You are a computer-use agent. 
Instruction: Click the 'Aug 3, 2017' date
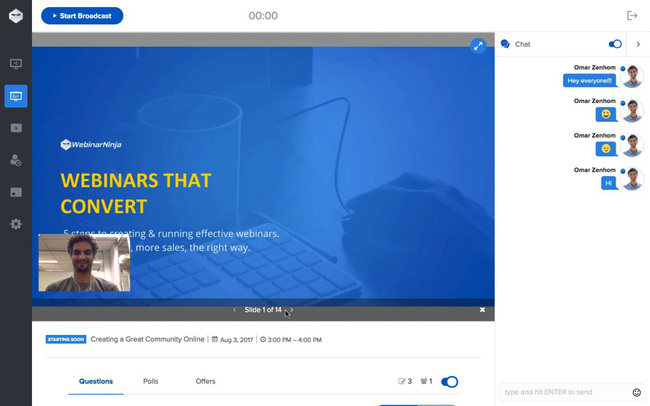[236, 340]
